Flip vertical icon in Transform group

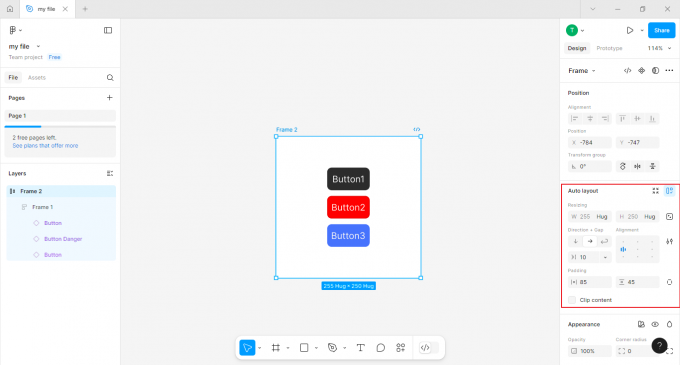(x=652, y=166)
